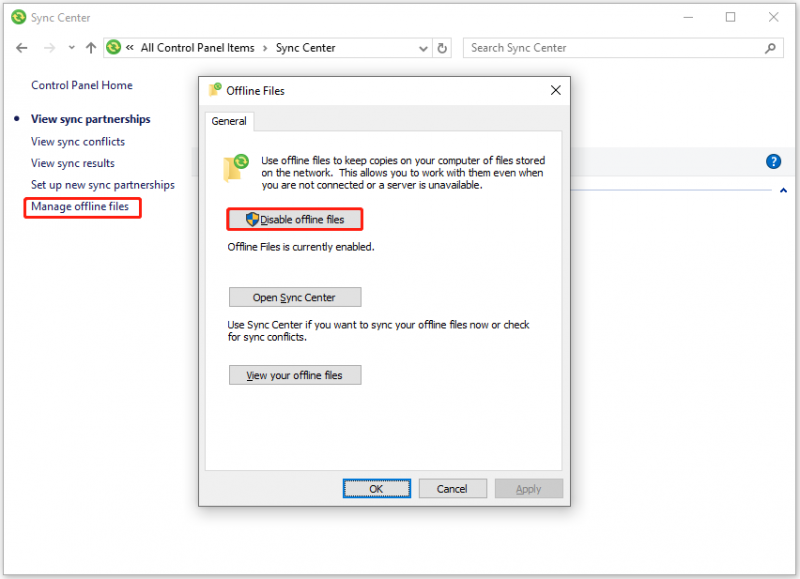Click All Control Panel Items breadcrumb

pyautogui.click(x=197, y=48)
